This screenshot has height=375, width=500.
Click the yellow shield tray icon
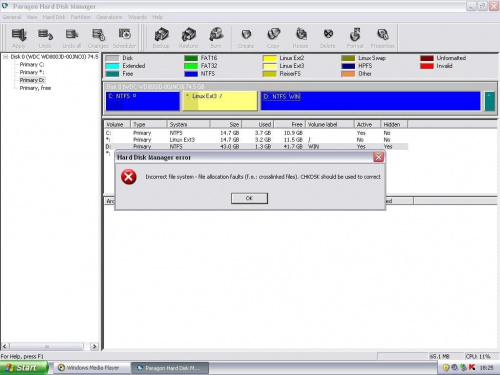pos(446,368)
